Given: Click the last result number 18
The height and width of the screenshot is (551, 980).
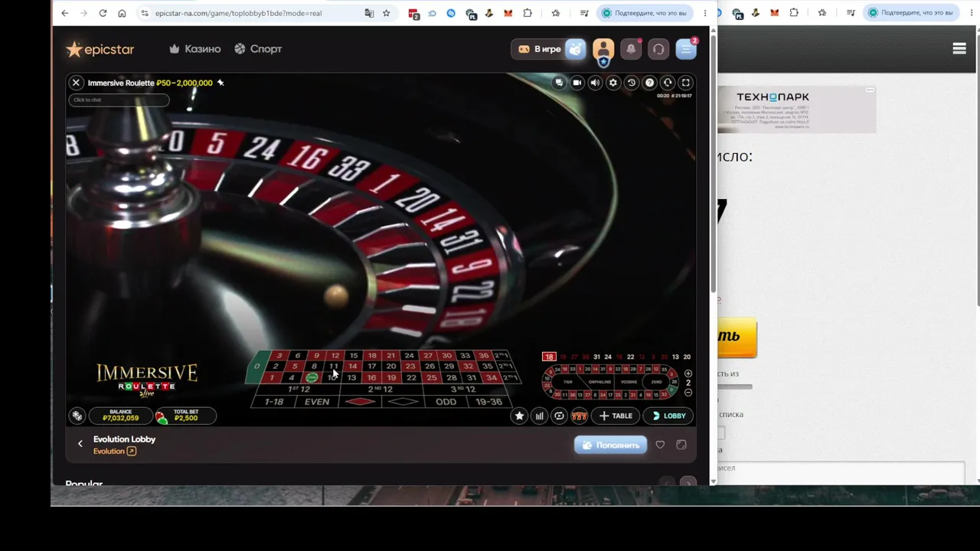Looking at the screenshot, I should pos(549,357).
